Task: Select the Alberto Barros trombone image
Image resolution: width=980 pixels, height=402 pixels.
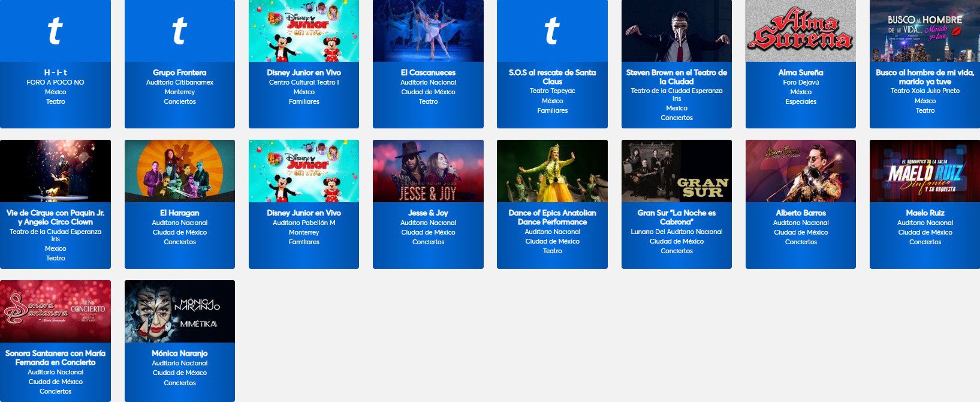Action: click(x=801, y=171)
